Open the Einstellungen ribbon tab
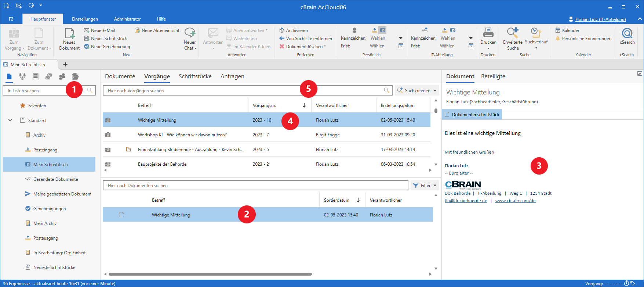The image size is (644, 287). 85,19
